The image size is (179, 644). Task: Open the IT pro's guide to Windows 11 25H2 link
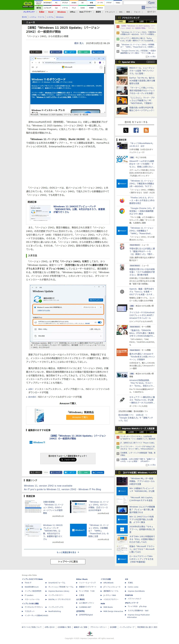(x=62, y=489)
